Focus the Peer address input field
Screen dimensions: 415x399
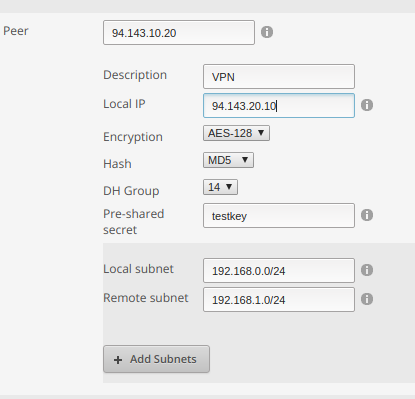(x=179, y=32)
